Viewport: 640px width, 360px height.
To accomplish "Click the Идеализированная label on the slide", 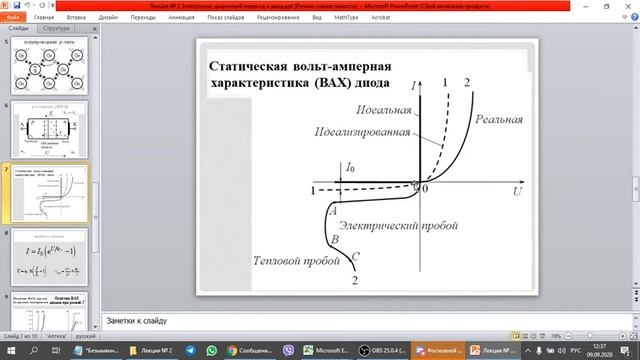I will 362,132.
